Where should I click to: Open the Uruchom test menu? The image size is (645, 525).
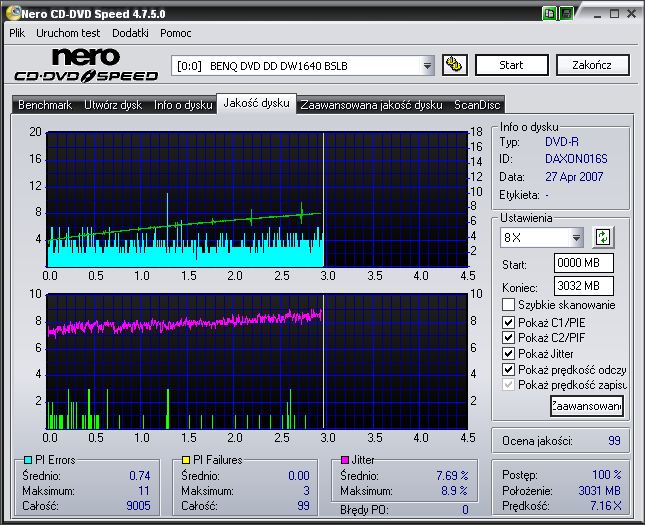click(68, 33)
